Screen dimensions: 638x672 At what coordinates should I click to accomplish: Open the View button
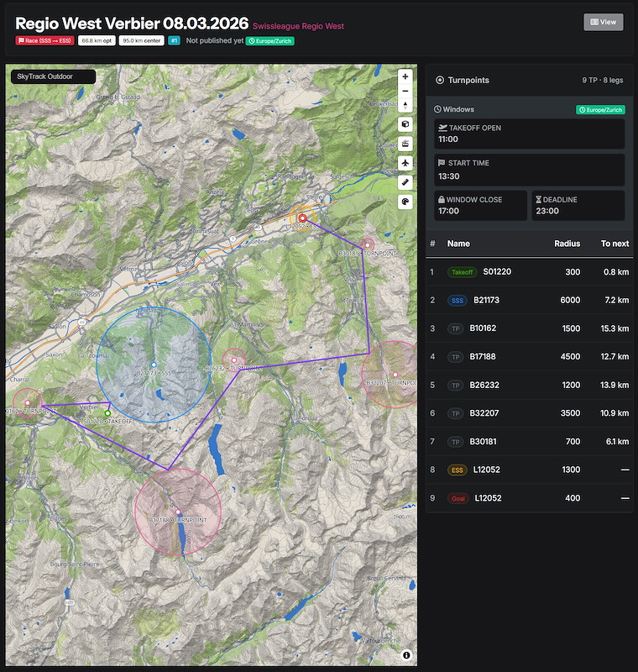603,22
